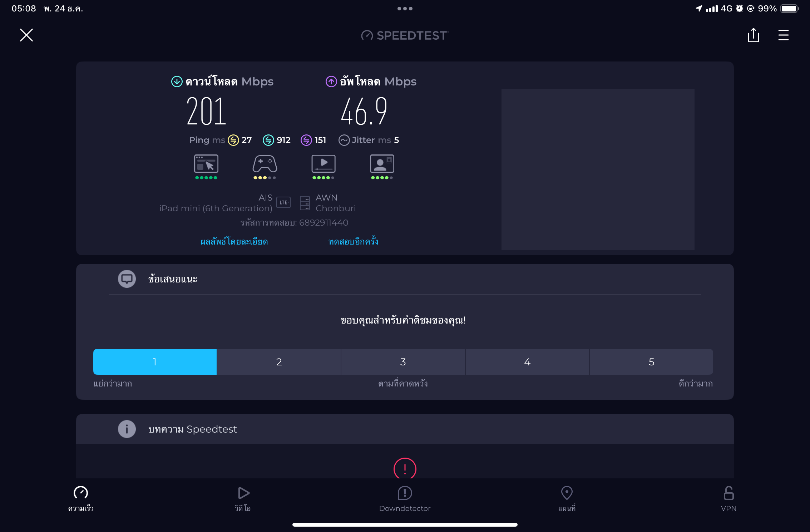This screenshot has height=532, width=810.
Task: Select rating 1 on feedback scale
Action: 155,362
